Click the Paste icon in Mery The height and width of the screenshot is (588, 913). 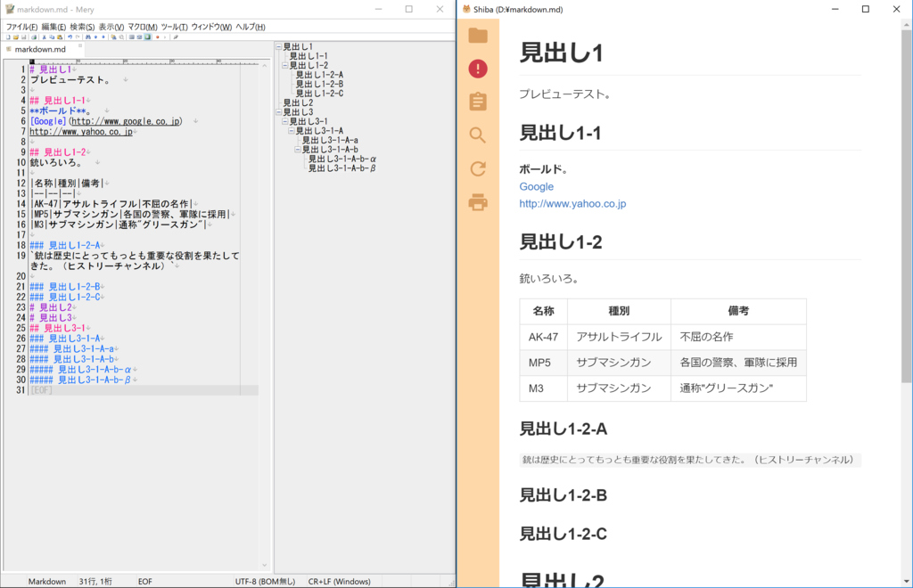point(59,37)
